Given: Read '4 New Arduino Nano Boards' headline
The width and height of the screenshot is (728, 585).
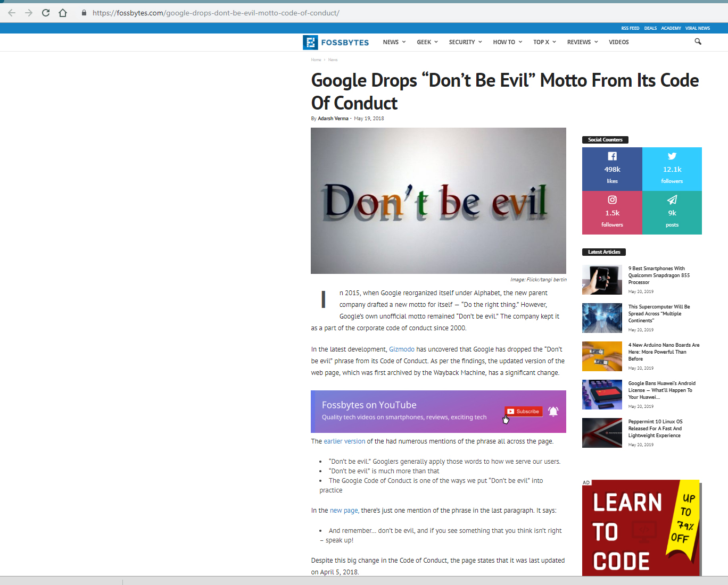Looking at the screenshot, I should coord(664,352).
